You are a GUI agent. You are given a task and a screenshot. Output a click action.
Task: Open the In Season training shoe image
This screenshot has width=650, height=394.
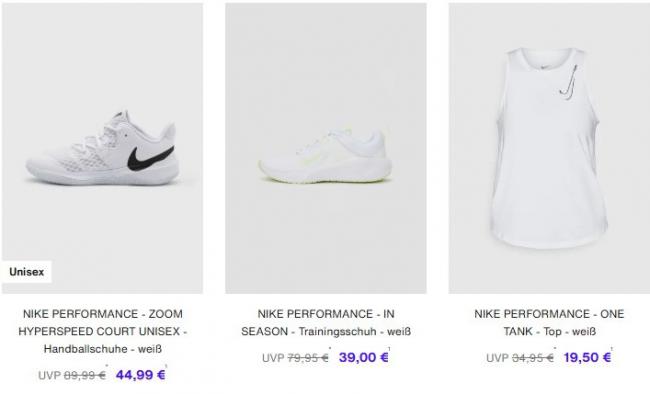(326, 148)
